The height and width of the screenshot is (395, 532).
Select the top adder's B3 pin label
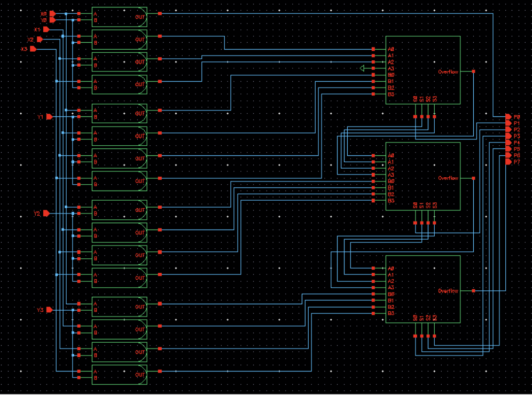[x=391, y=94]
